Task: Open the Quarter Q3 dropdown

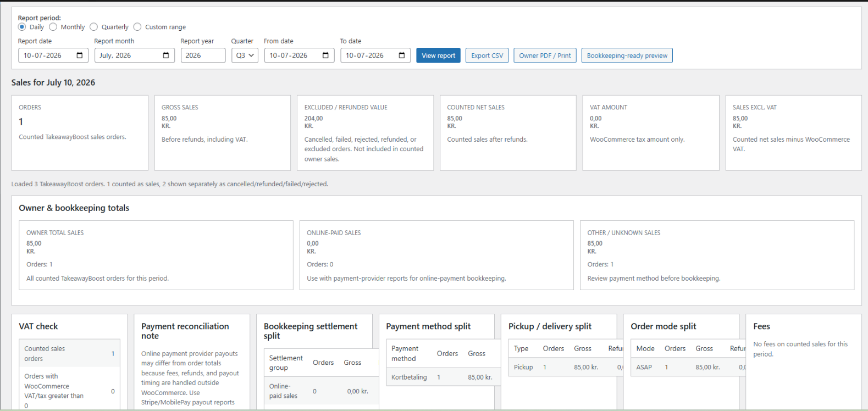Action: pos(245,55)
